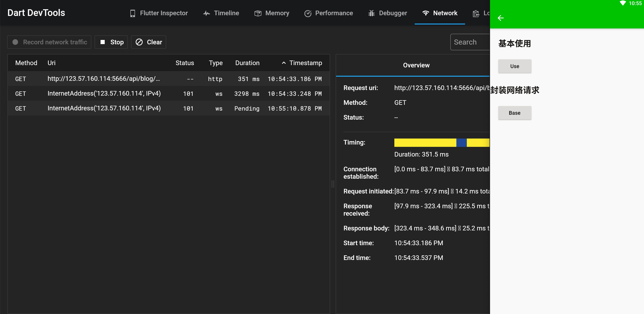Stop recording network traffic
This screenshot has width=644, height=314.
point(111,42)
